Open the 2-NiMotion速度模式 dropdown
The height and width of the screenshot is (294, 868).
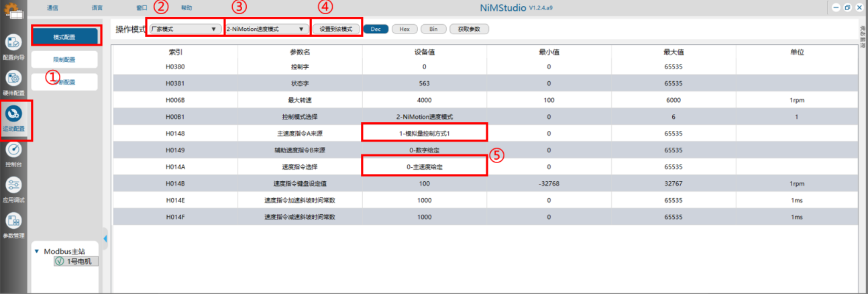267,30
